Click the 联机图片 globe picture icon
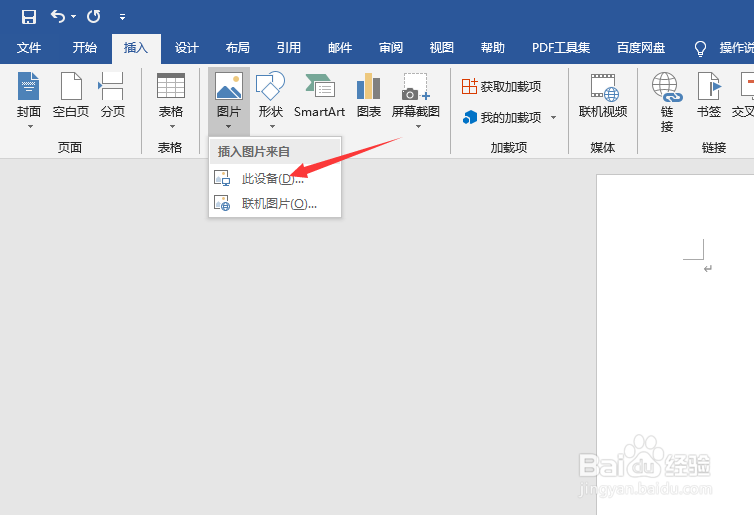The width and height of the screenshot is (754, 515). [x=222, y=203]
